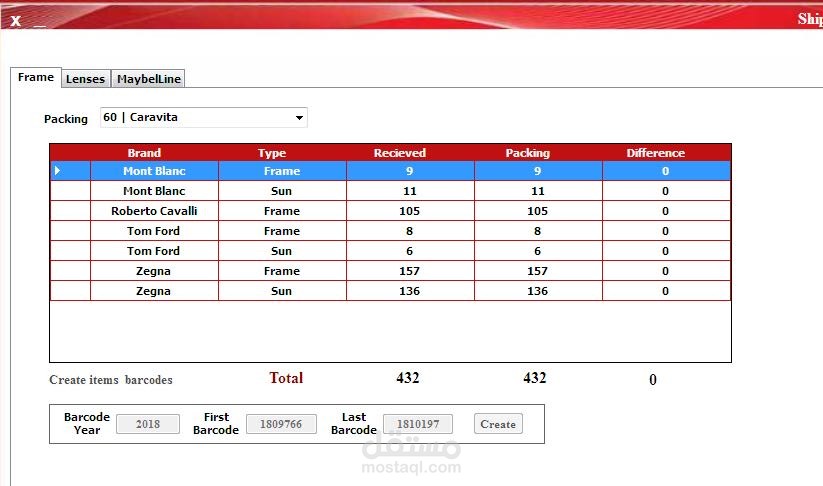The height and width of the screenshot is (486, 823).
Task: Select Zegna brand cell in Frame row
Action: [x=154, y=271]
